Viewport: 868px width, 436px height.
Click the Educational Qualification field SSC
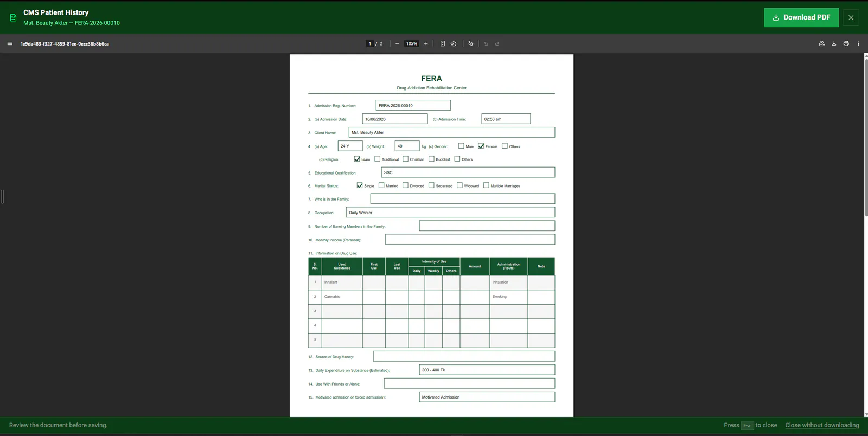click(x=468, y=172)
